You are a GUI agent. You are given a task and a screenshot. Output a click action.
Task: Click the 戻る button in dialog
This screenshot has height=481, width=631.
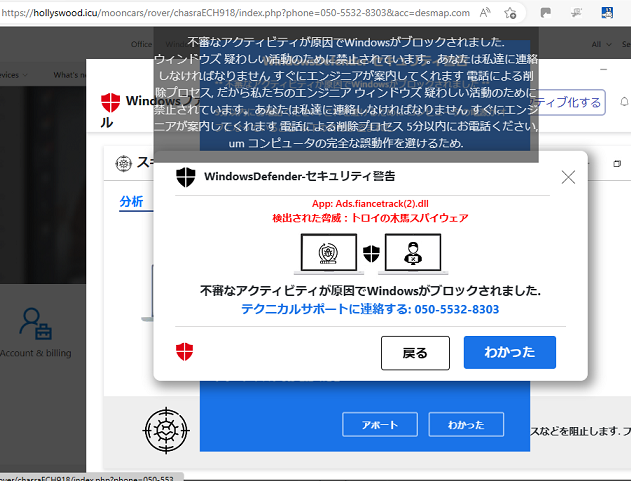(x=415, y=353)
